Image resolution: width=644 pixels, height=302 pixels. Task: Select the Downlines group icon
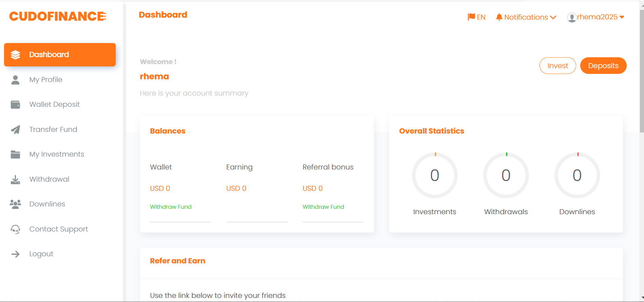pyautogui.click(x=15, y=204)
